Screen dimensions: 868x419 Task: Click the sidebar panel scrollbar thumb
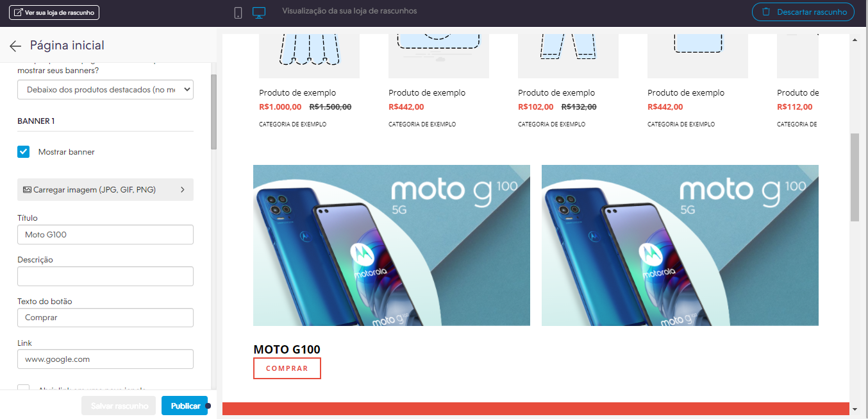tap(214, 112)
